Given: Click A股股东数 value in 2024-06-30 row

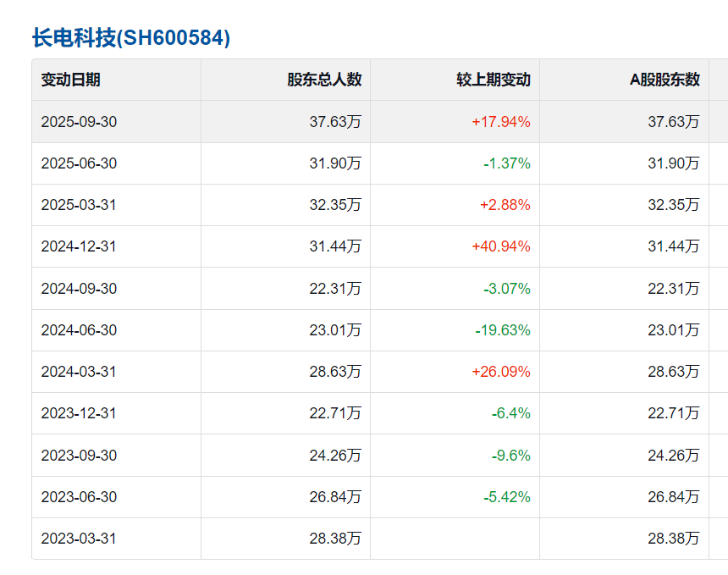Looking at the screenshot, I should tap(674, 330).
